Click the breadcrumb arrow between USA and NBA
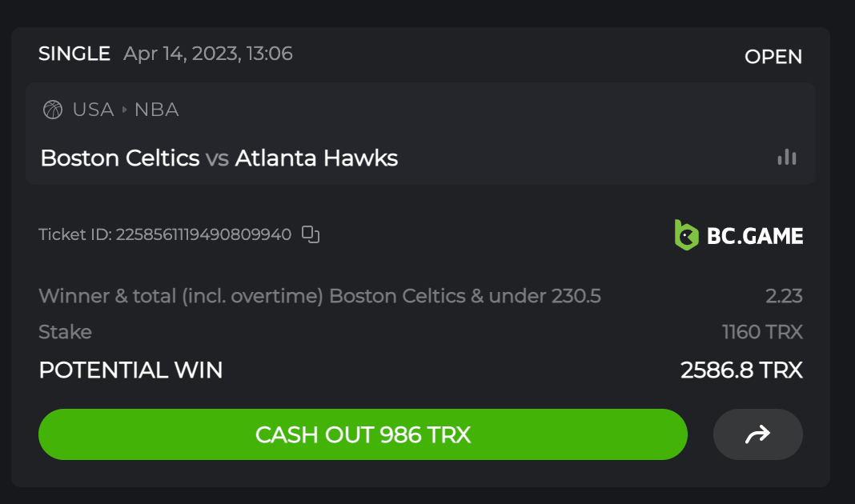The width and height of the screenshot is (855, 504). (124, 110)
